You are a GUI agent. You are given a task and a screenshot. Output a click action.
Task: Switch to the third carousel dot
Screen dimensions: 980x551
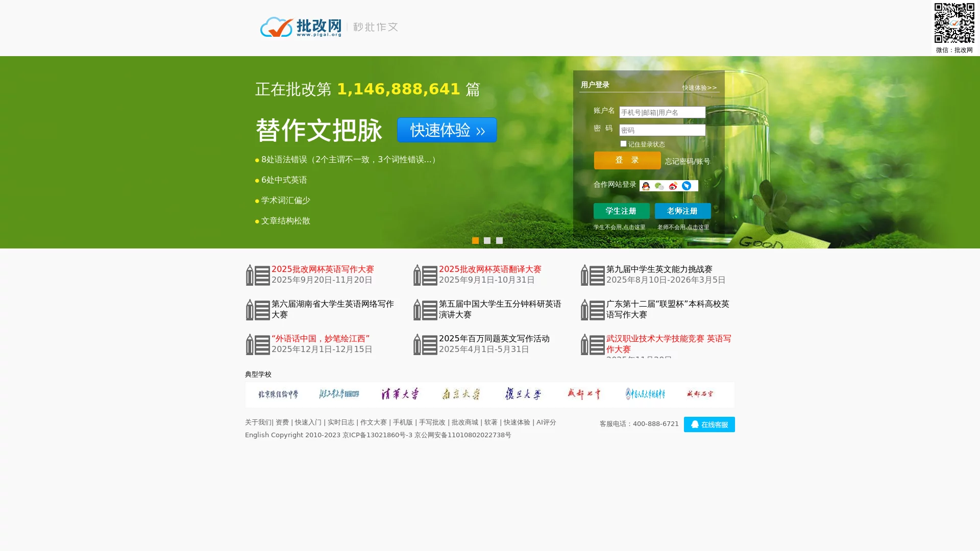(x=499, y=240)
